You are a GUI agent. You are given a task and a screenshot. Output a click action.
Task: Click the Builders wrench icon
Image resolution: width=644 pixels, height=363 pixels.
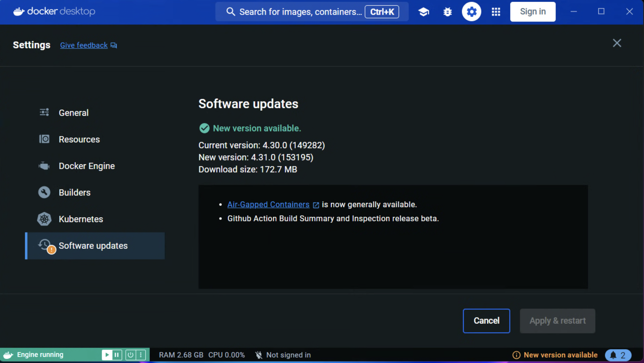[44, 192]
